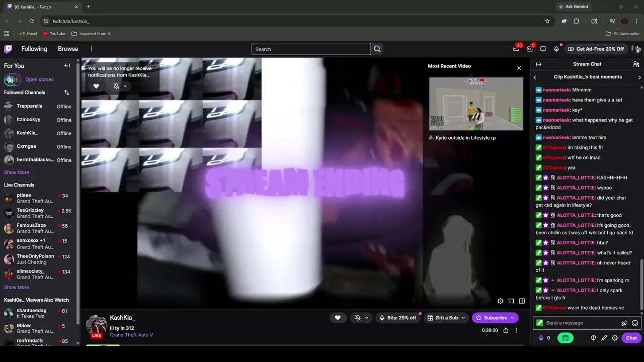Toggle follow heart below the video
The height and width of the screenshot is (362, 644).
pos(338,318)
